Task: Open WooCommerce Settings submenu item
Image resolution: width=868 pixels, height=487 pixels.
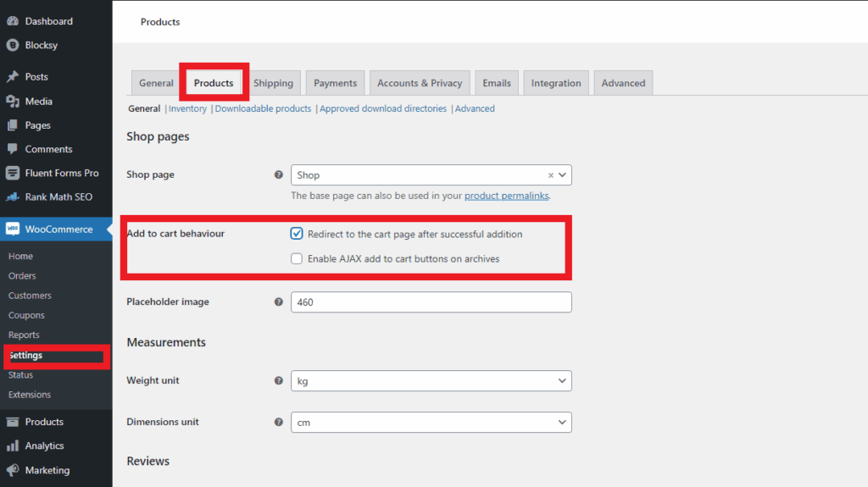Action: pyautogui.click(x=25, y=355)
